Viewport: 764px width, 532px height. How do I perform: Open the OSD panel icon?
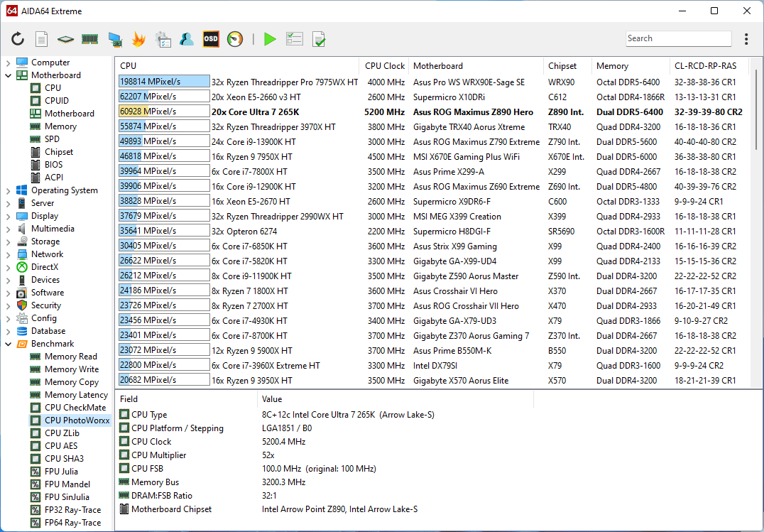pyautogui.click(x=211, y=39)
